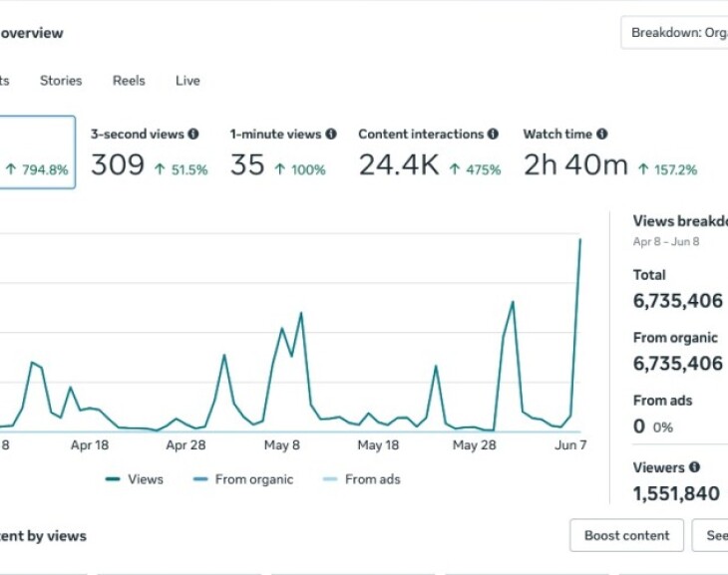This screenshot has height=575, width=728.
Task: Select the highlighted 794.8% metric card
Action: (37, 152)
